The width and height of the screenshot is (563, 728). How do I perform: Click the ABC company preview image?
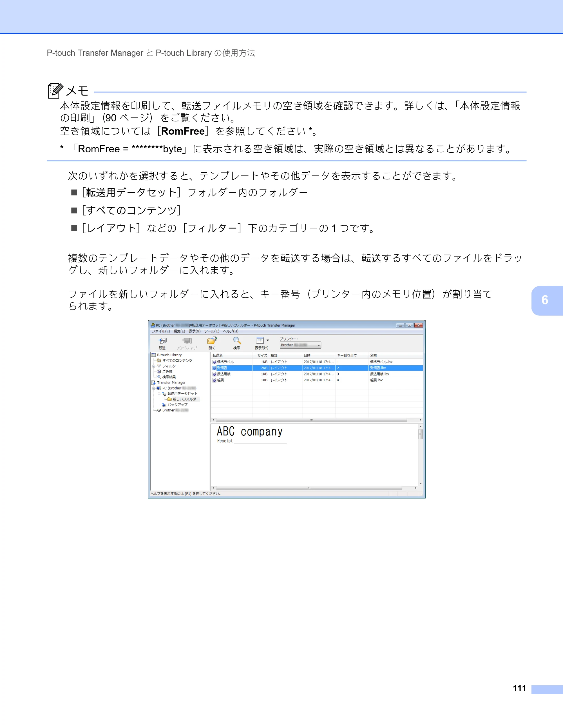click(x=251, y=435)
